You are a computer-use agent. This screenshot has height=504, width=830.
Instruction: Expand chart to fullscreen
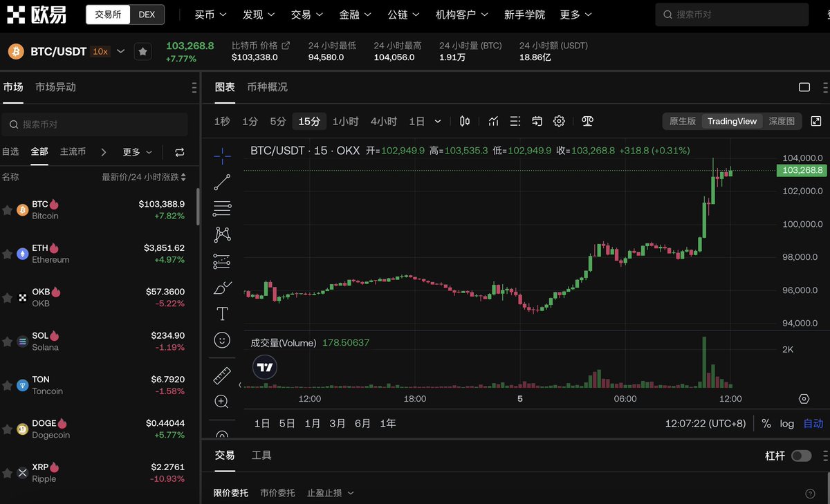(816, 121)
